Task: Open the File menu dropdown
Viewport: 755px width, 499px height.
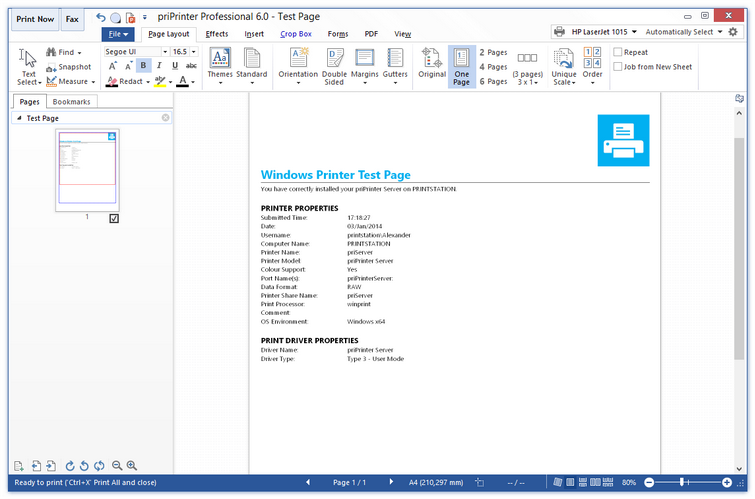Action: coord(118,34)
